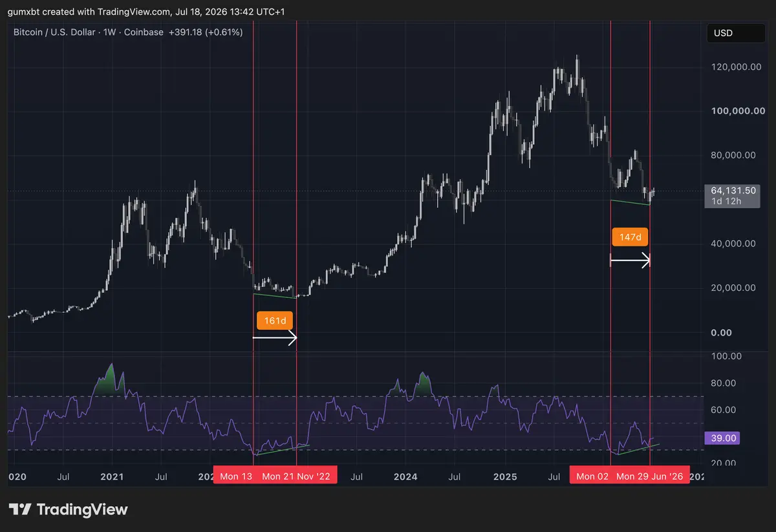Viewport: 776px width, 532px height.
Task: Click the 2025 year label on time axis
Action: tap(505, 476)
